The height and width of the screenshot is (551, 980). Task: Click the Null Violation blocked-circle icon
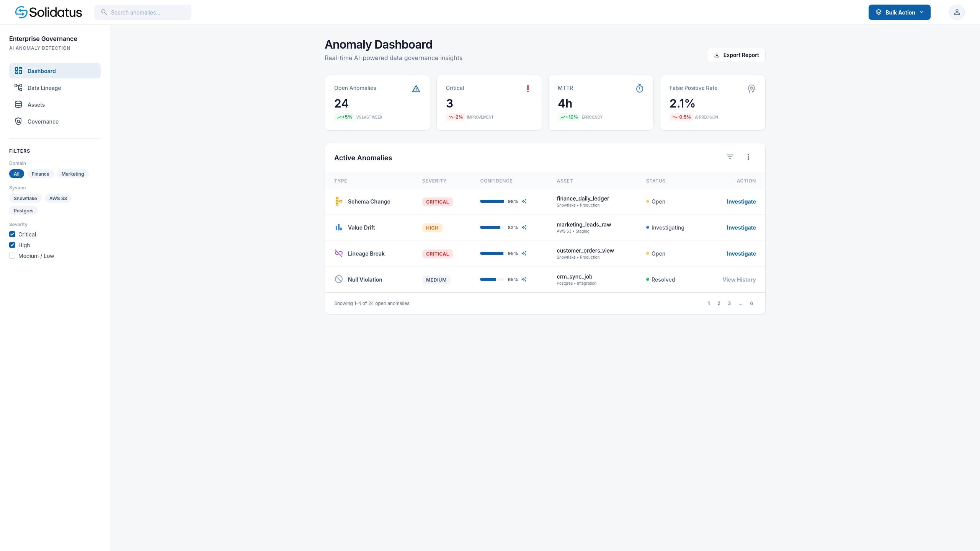[x=339, y=279]
